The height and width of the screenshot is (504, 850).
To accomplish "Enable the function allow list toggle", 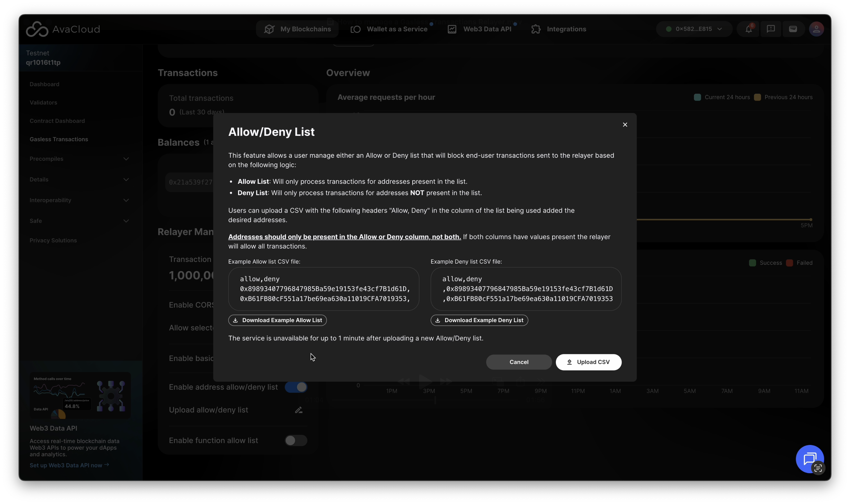I will tap(296, 441).
